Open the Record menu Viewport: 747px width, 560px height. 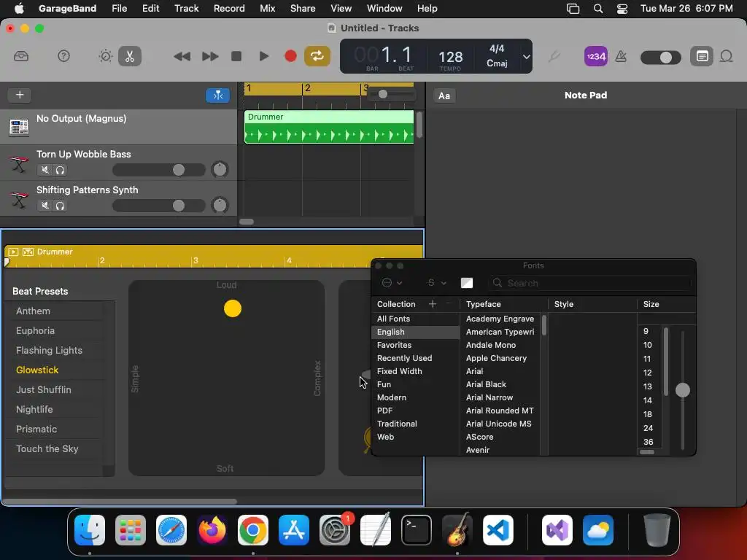click(229, 9)
